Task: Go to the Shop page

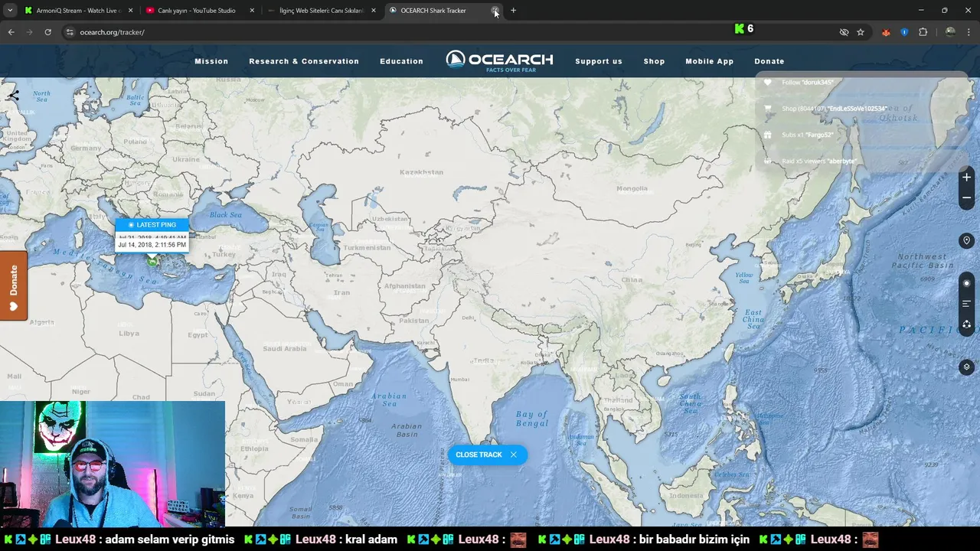Action: [x=654, y=61]
